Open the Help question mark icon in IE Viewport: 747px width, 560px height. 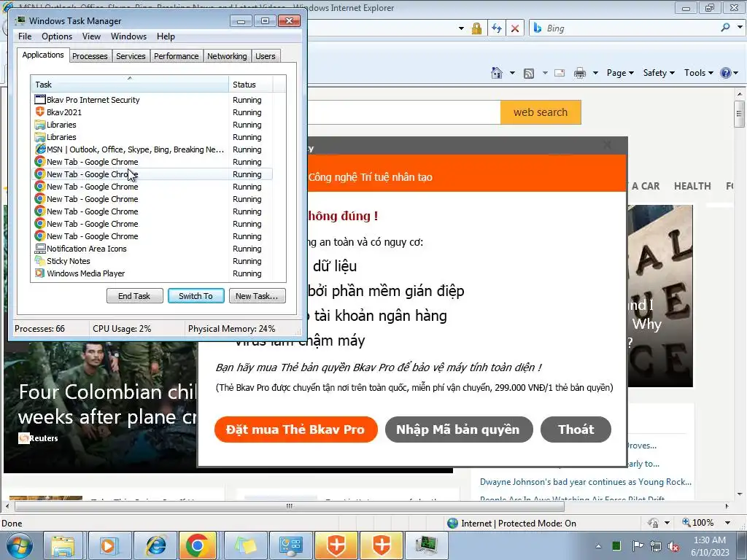click(725, 73)
